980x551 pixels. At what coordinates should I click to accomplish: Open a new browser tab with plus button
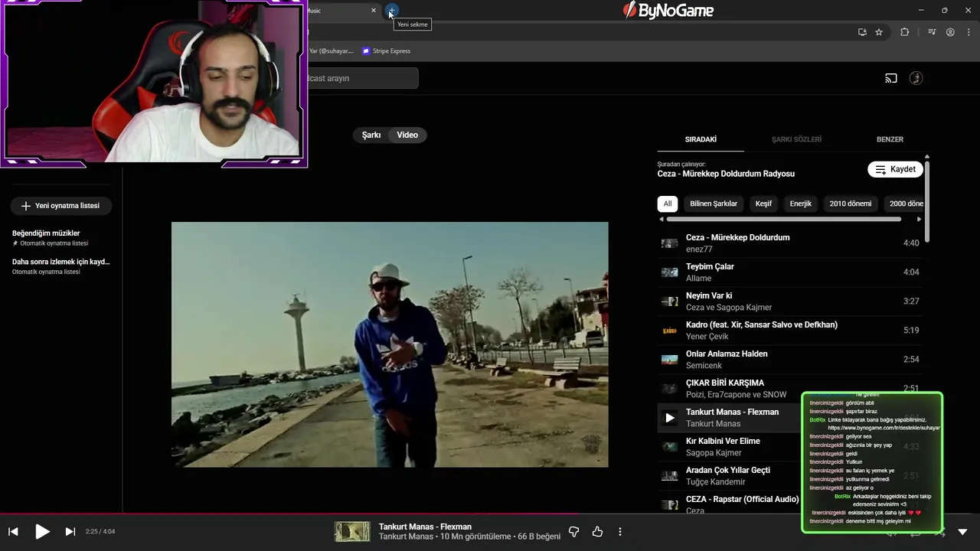(391, 11)
